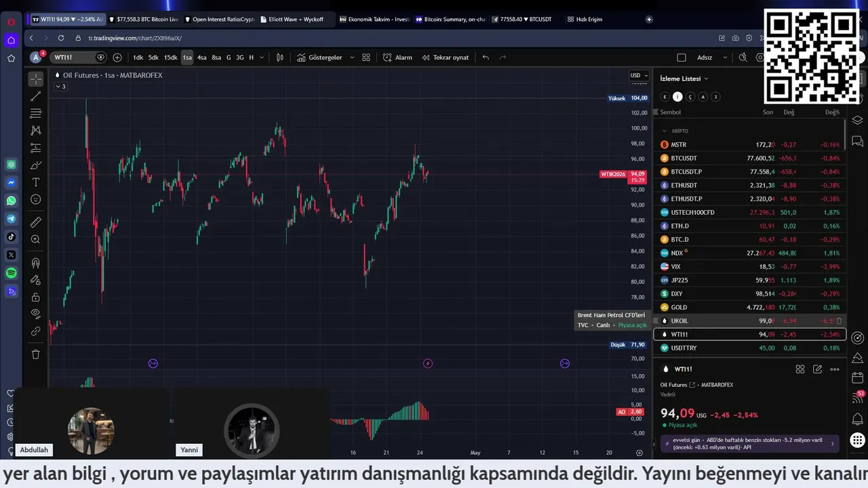
Task: Click the link drawings chain icon
Action: click(x=36, y=331)
